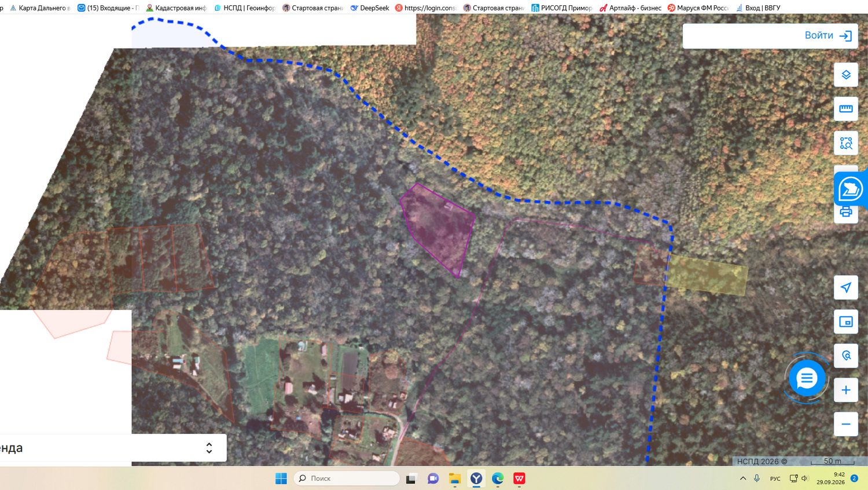Click the taskbar Поиск search field

point(347,478)
